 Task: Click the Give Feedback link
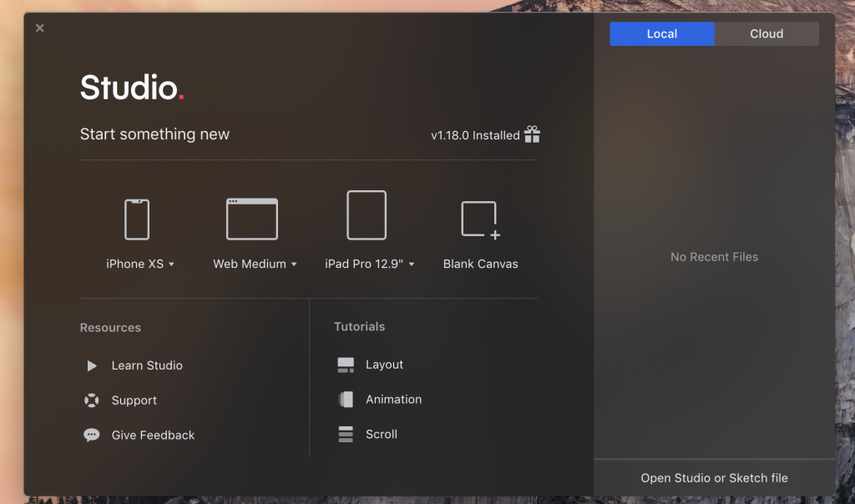(153, 435)
